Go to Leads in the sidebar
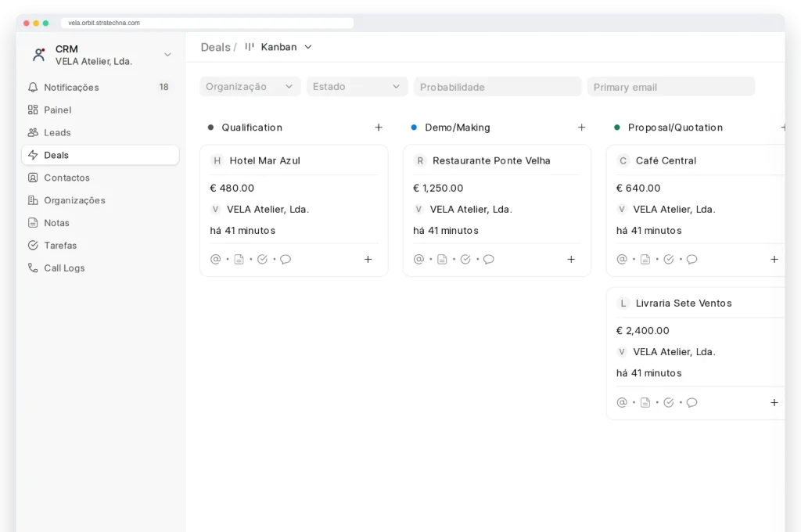Viewport: 801px width, 532px height. pyautogui.click(x=100, y=132)
